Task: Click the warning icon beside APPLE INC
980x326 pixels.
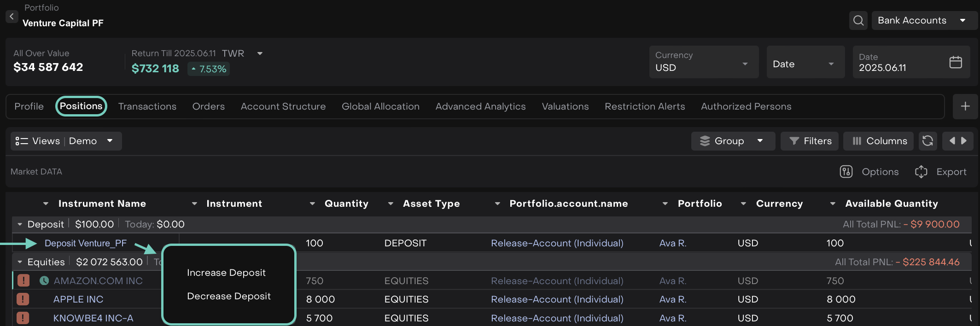Action: 23,299
